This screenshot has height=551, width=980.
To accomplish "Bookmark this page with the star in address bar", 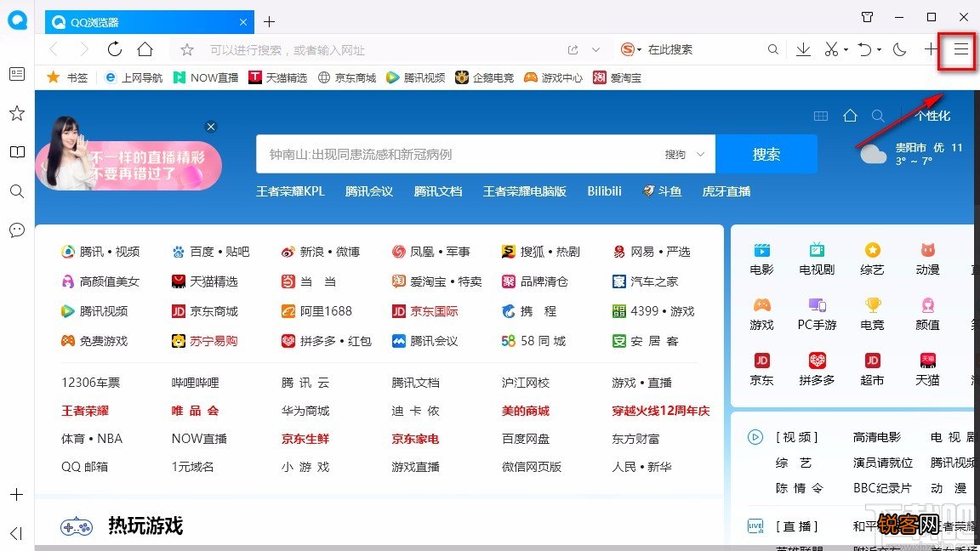I will tap(187, 50).
